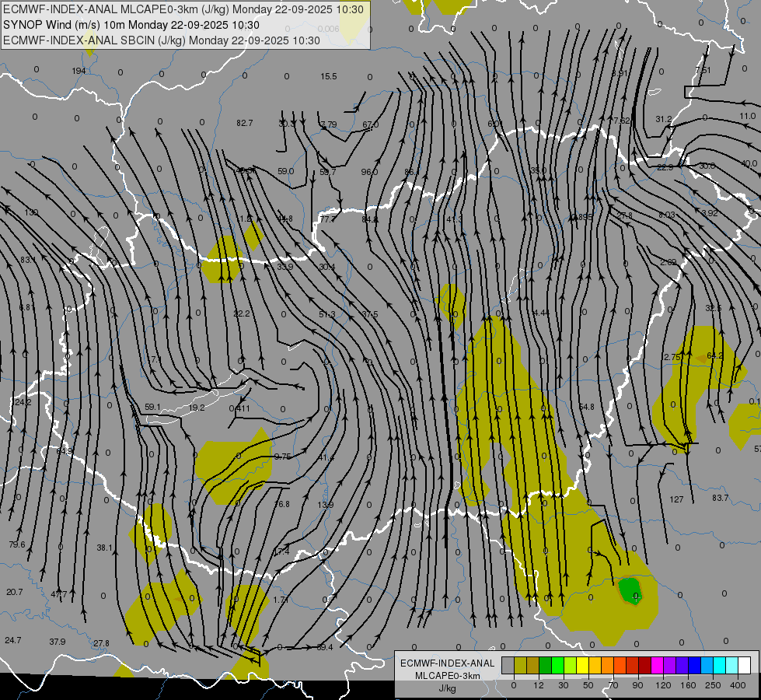Click the map value 82.7
The width and height of the screenshot is (761, 700).
(245, 123)
